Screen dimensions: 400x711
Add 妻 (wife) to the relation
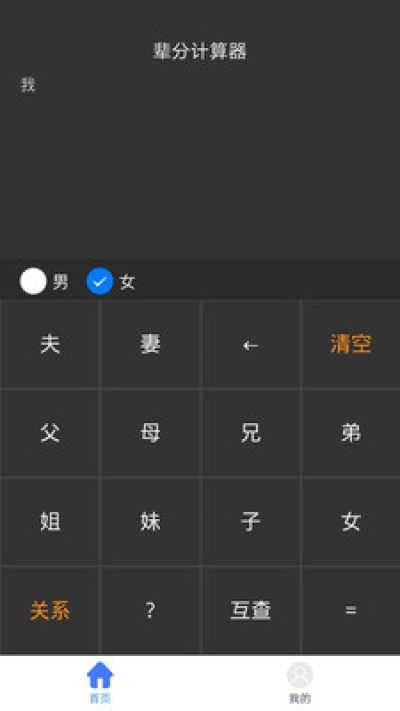[x=150, y=344]
